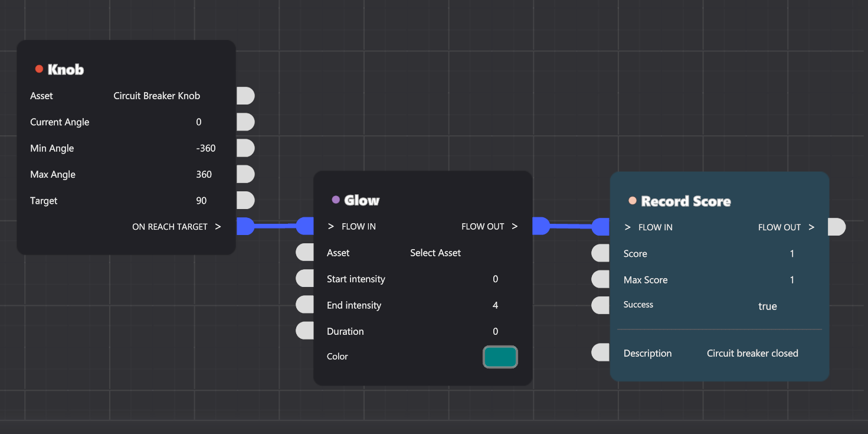Click the Current Angle output port
The image size is (868, 434).
click(x=245, y=122)
